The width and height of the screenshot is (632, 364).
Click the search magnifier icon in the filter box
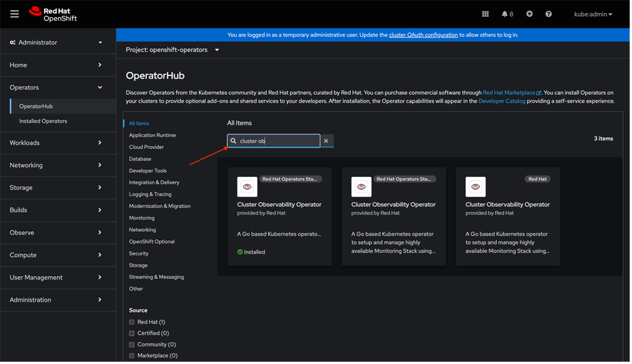coord(233,141)
